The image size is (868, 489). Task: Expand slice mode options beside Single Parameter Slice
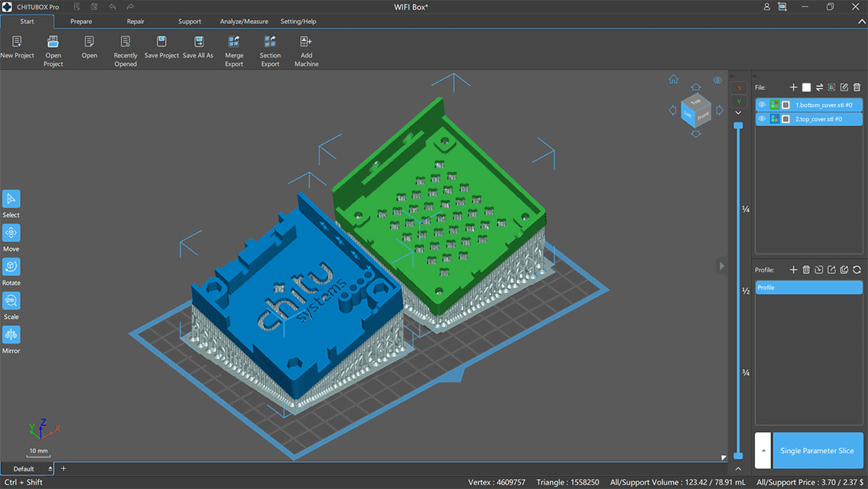pyautogui.click(x=763, y=451)
